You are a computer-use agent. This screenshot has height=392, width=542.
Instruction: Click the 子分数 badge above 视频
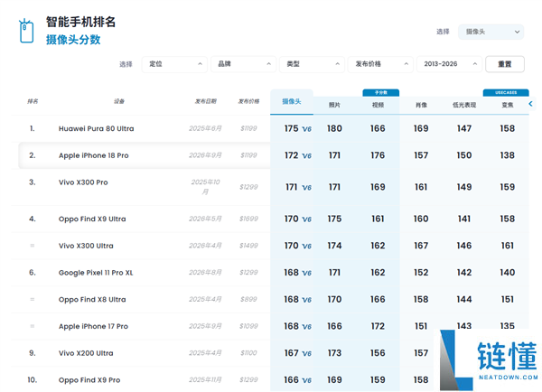(381, 93)
